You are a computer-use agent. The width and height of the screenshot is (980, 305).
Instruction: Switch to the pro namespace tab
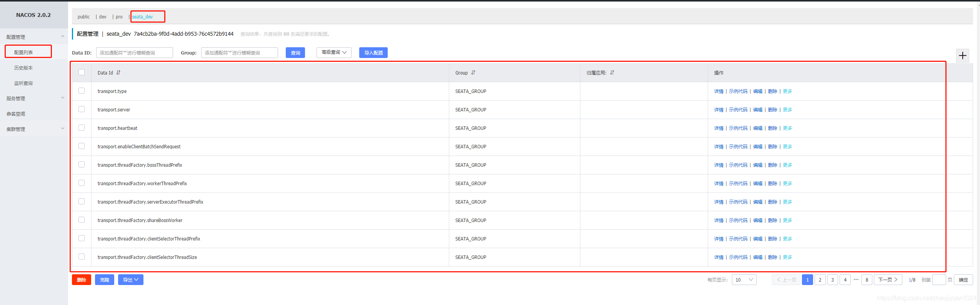[x=119, y=17]
